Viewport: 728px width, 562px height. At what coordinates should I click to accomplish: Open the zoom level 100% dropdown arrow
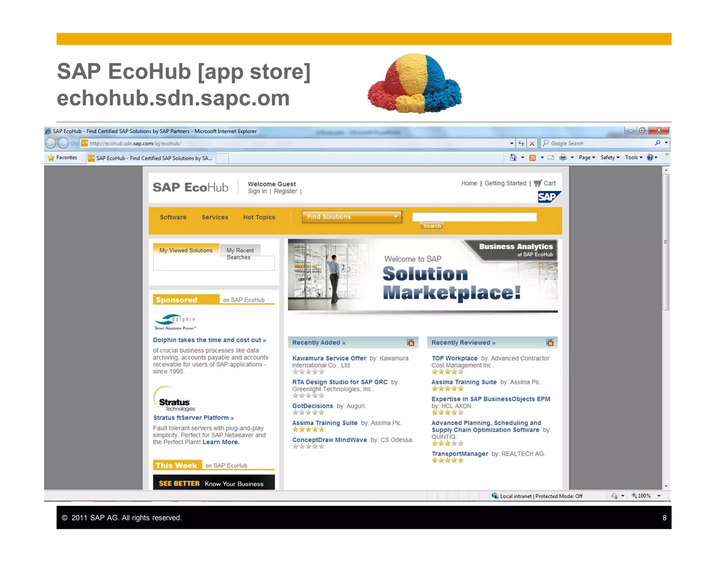point(659,496)
